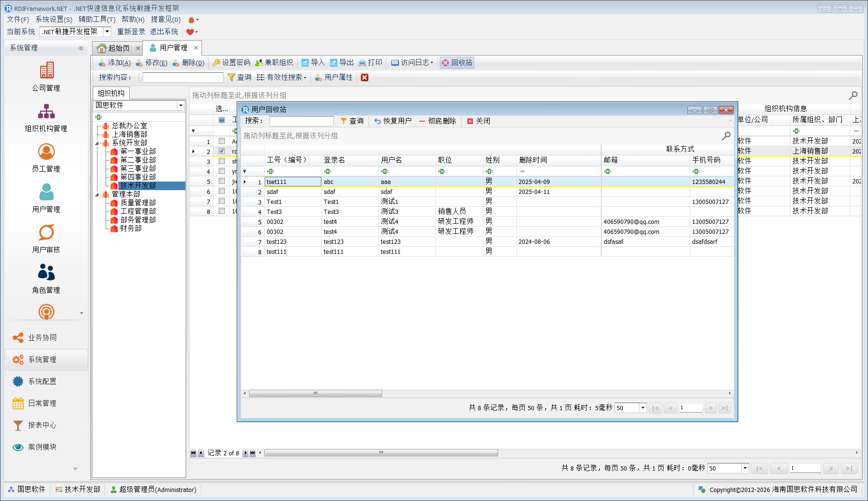
Task: Click the 重新登录 link
Action: click(131, 32)
